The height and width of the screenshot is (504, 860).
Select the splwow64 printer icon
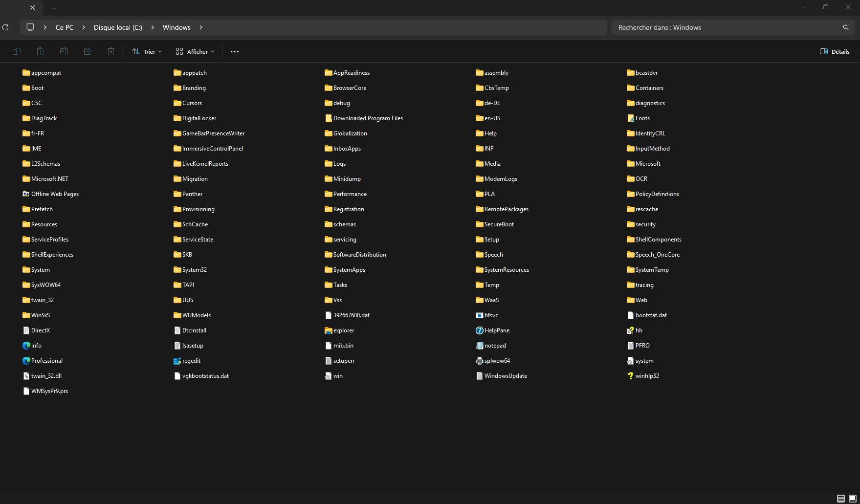[x=480, y=361]
